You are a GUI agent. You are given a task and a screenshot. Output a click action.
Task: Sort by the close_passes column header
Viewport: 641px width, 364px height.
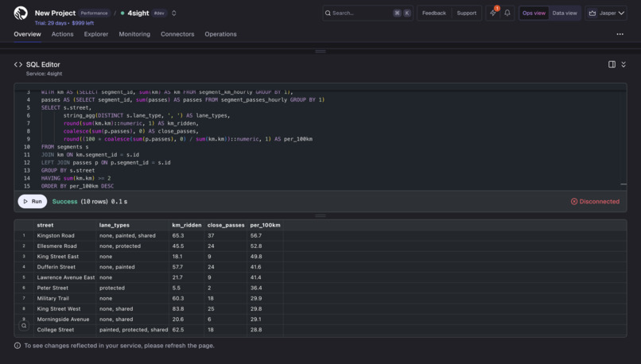point(226,225)
